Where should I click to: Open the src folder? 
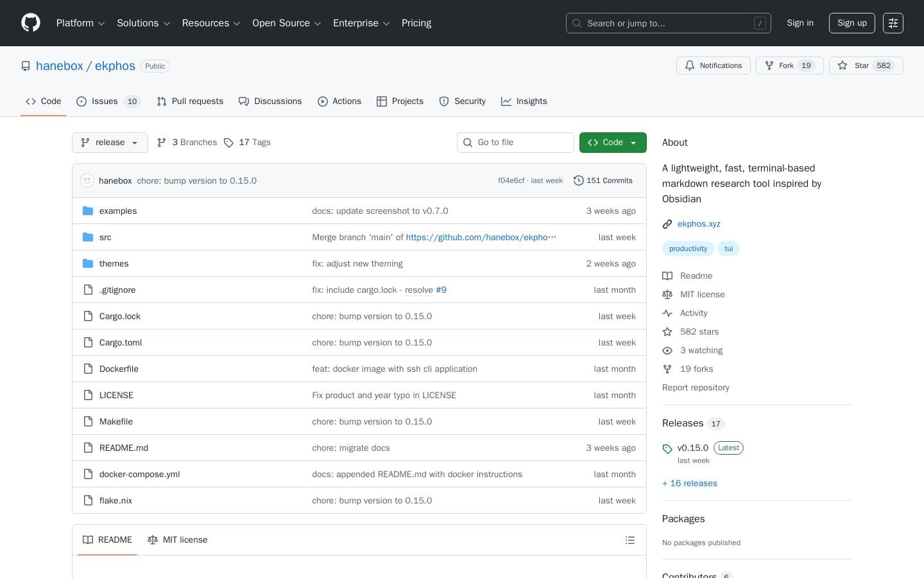(x=105, y=237)
